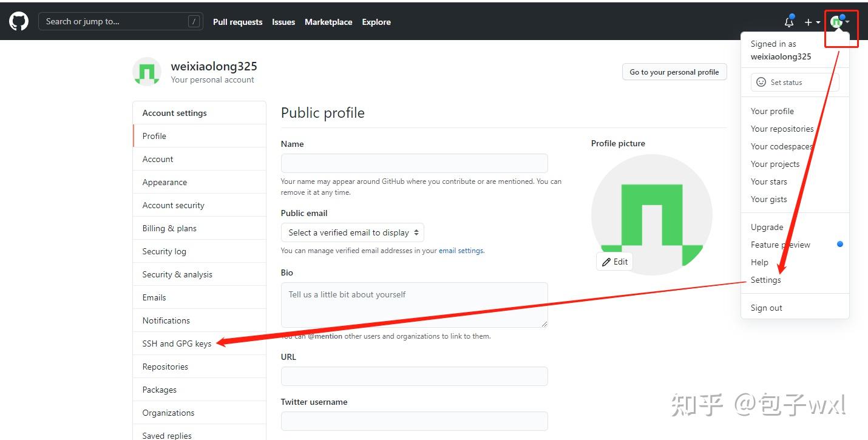Open SSH and GPG keys settings
868x440 pixels.
[176, 343]
